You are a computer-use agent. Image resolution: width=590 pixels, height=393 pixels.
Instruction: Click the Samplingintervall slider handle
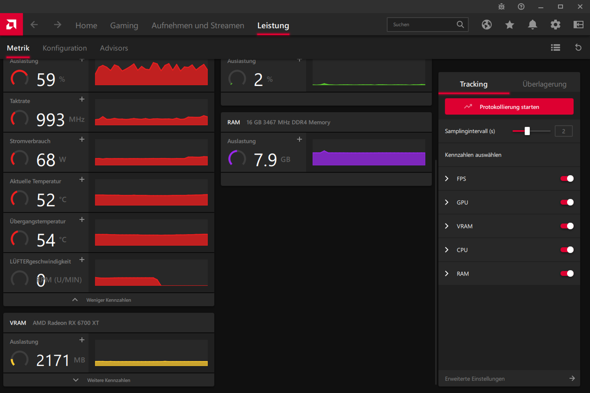point(527,131)
